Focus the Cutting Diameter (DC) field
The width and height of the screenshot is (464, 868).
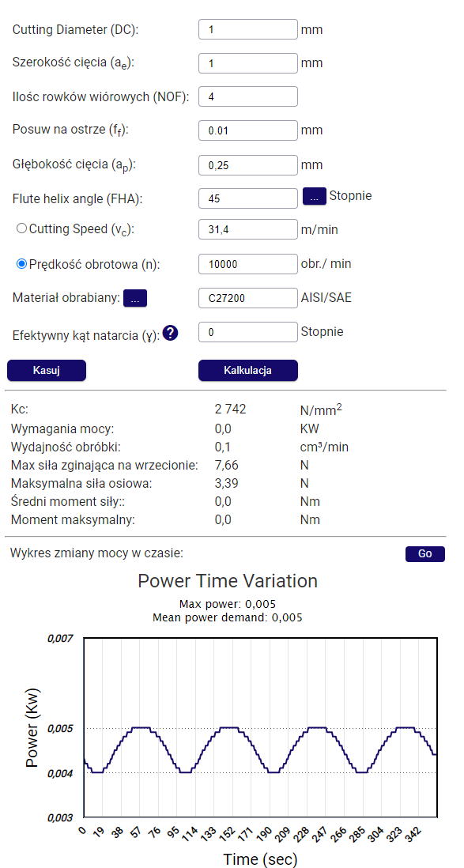pos(248,29)
